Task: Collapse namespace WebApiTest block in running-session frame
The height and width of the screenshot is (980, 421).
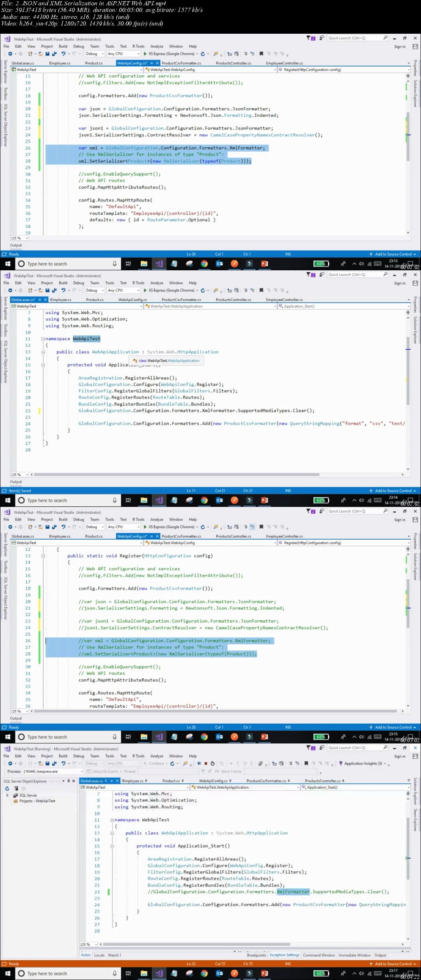Action: (112, 820)
